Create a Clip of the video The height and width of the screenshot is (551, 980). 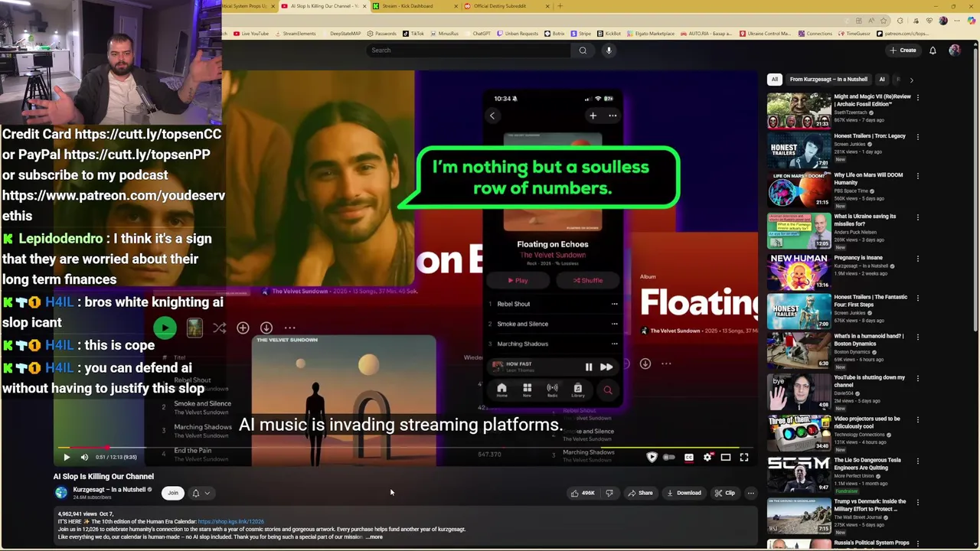point(724,493)
